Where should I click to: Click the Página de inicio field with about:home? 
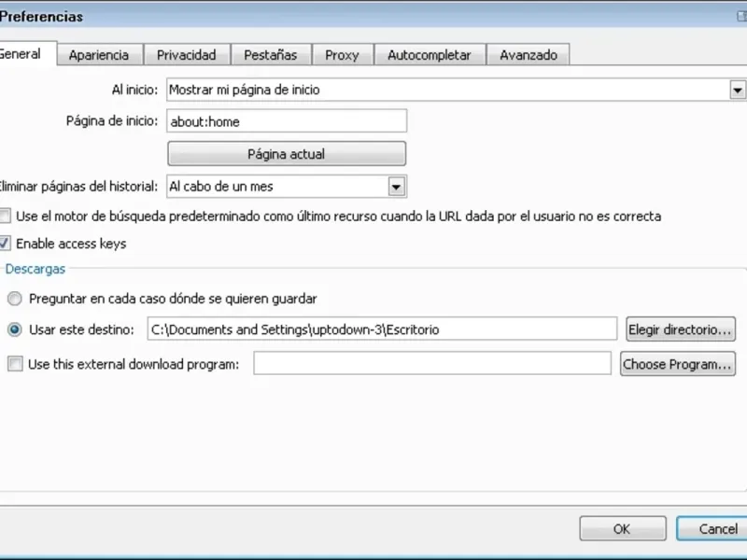coord(287,121)
